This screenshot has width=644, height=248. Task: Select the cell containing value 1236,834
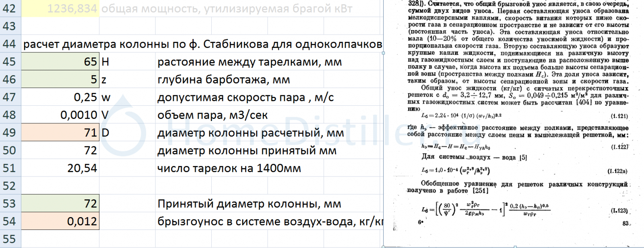pos(60,8)
